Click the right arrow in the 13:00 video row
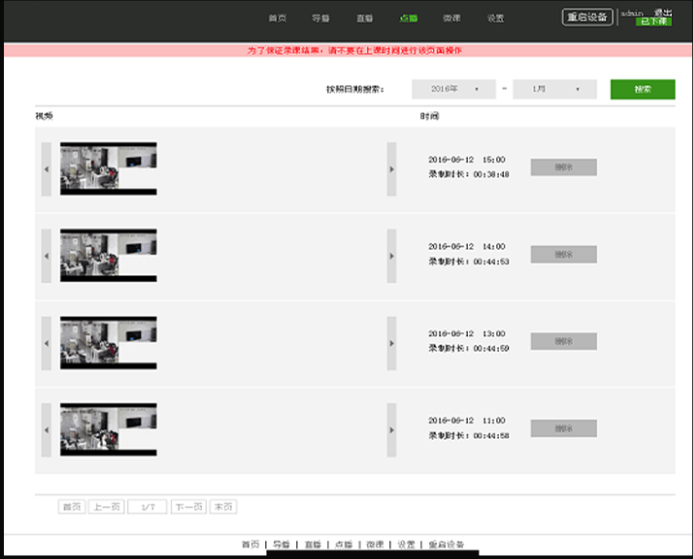Image resolution: width=693 pixels, height=559 pixels. [x=392, y=343]
